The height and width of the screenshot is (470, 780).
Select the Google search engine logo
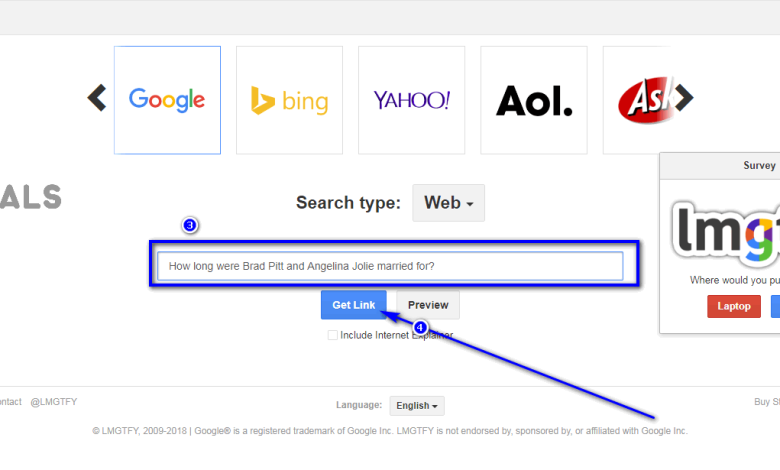[167, 100]
